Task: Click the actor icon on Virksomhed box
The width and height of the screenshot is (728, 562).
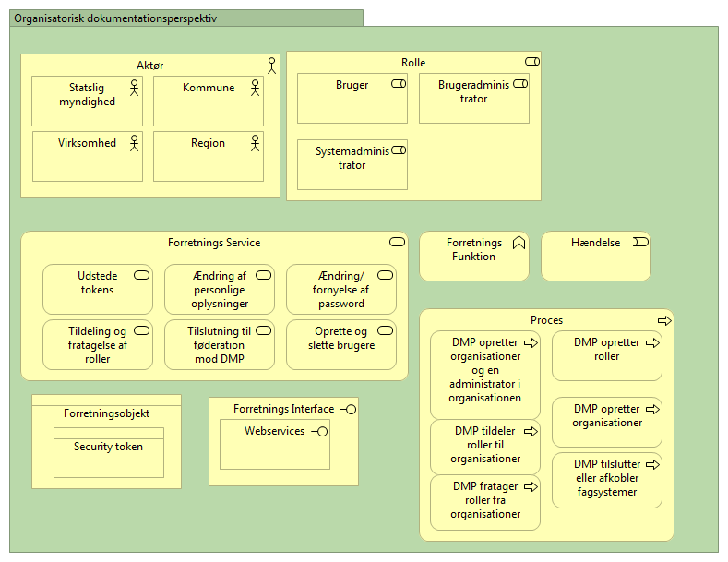Action: click(134, 143)
